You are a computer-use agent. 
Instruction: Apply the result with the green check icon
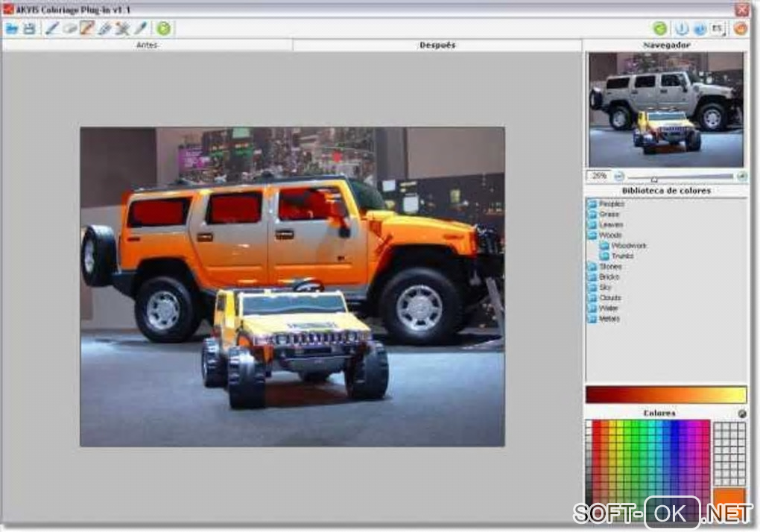[x=659, y=28]
